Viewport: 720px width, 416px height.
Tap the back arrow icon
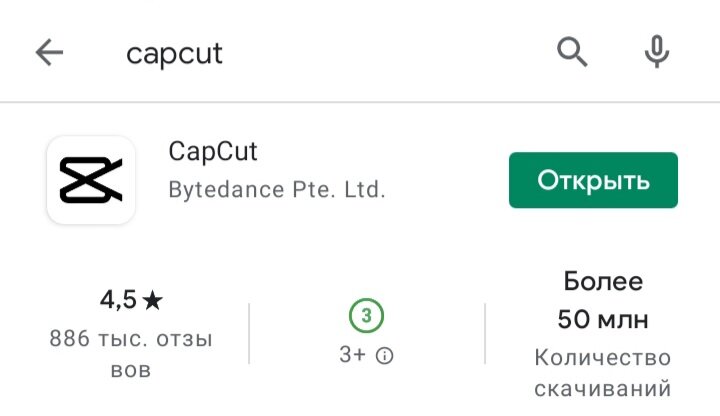pyautogui.click(x=49, y=52)
